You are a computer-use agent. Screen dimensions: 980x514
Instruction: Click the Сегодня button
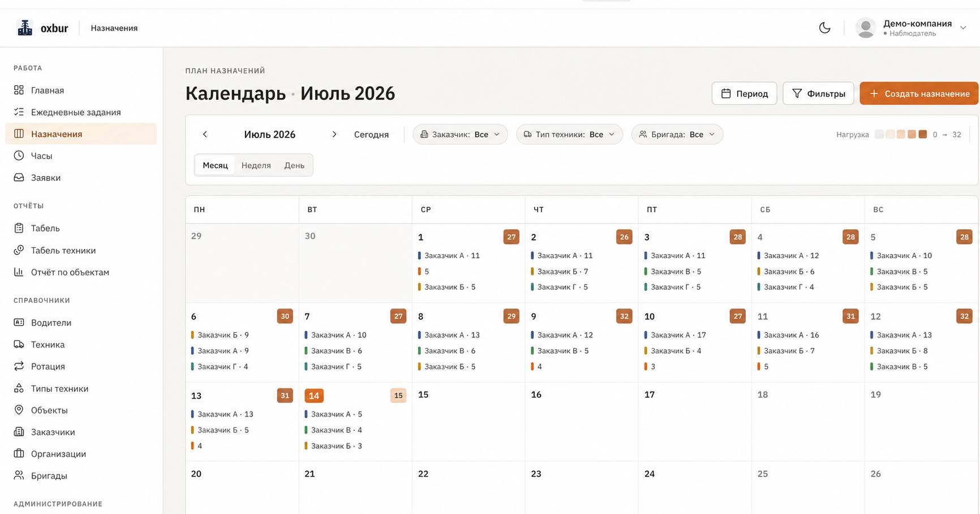tap(371, 134)
